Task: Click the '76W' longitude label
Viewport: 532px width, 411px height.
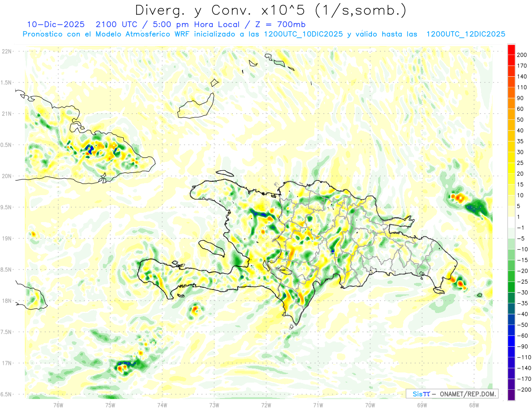Action: pos(58,405)
